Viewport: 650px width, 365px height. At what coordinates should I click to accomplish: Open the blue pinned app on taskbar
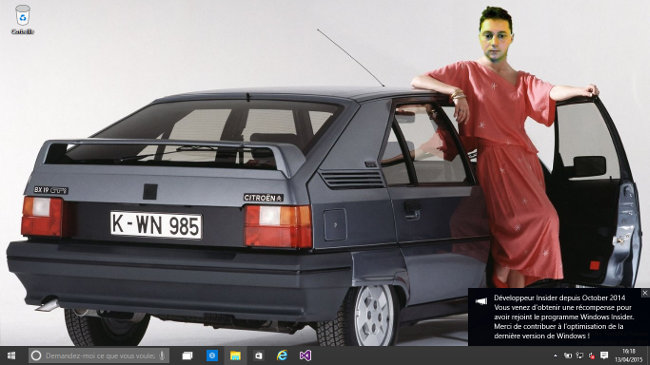212,355
